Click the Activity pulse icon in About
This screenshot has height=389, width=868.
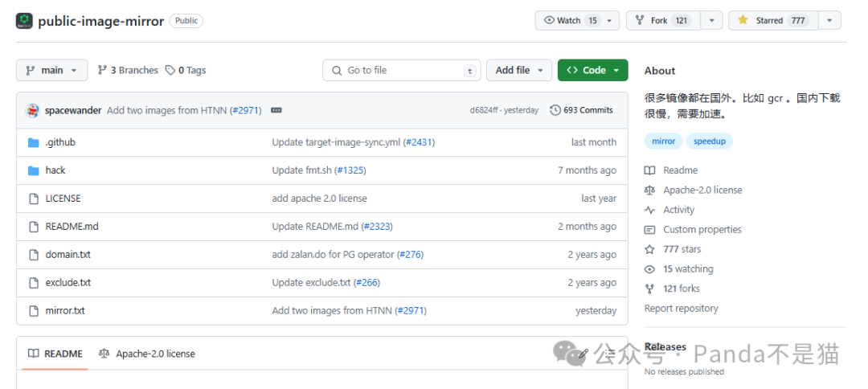click(x=649, y=210)
